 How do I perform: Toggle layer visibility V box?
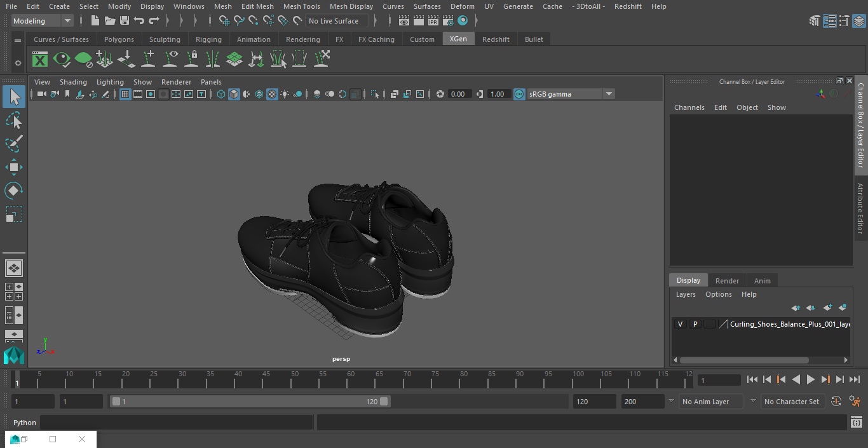pos(681,324)
